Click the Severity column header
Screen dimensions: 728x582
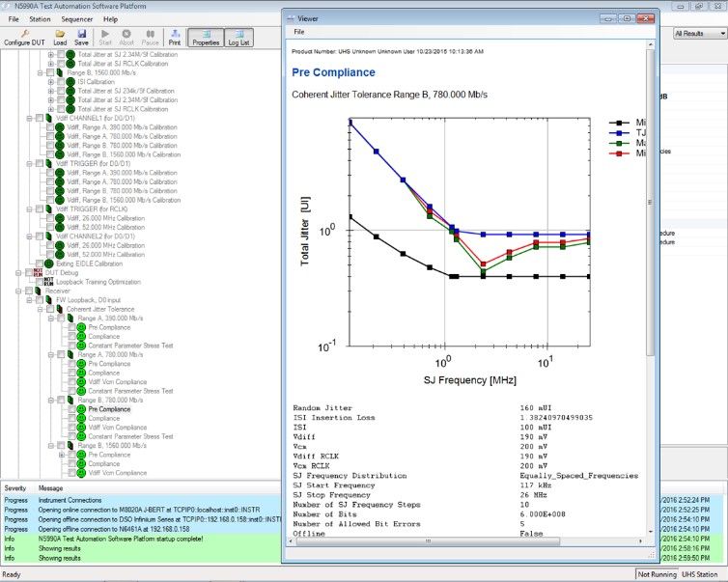(15, 488)
